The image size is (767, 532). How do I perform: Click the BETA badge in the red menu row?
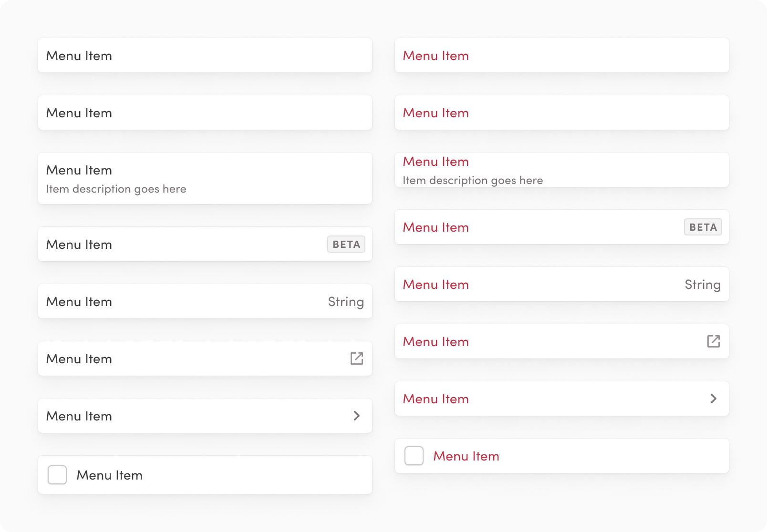[703, 227]
